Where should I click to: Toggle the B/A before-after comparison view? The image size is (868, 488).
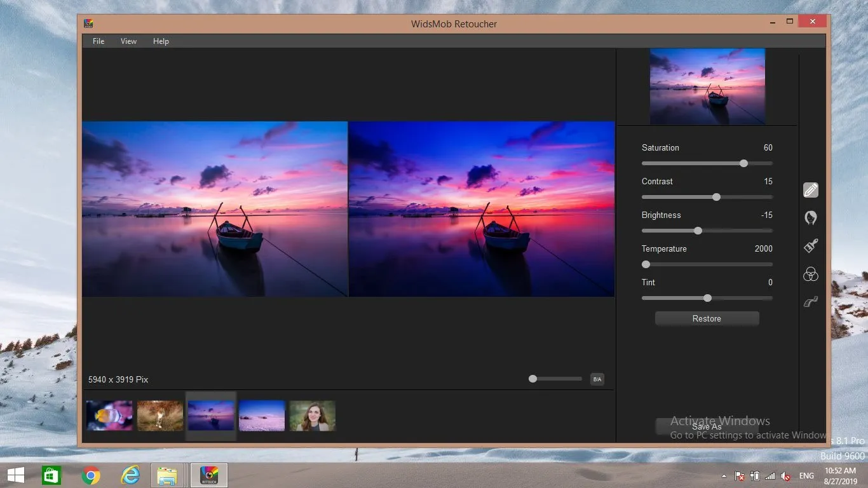[x=597, y=379]
